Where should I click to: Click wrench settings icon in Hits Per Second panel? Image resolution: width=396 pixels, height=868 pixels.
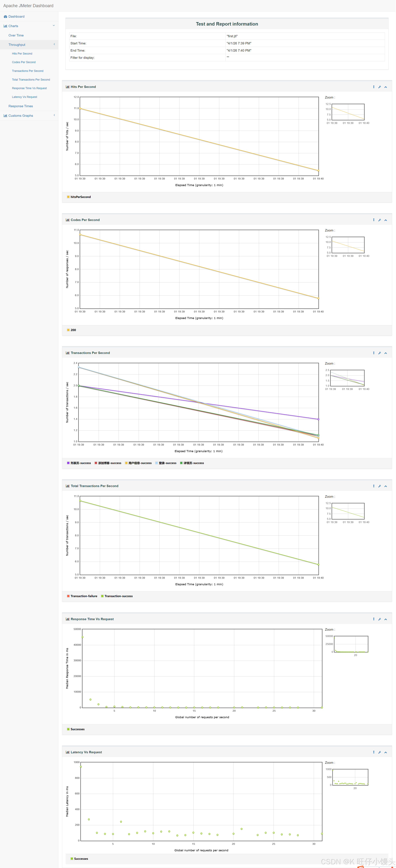coord(379,87)
